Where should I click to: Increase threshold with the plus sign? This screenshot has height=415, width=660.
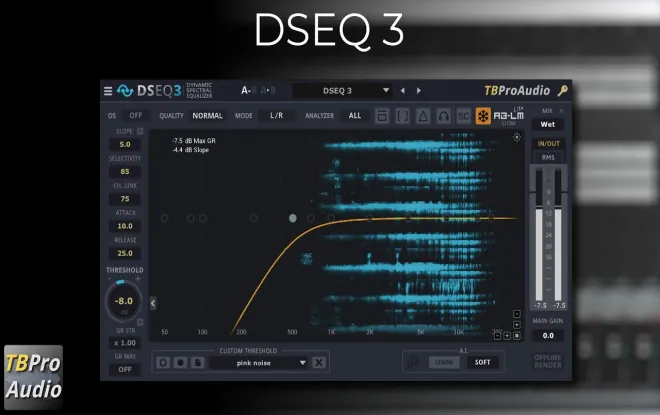138,279
